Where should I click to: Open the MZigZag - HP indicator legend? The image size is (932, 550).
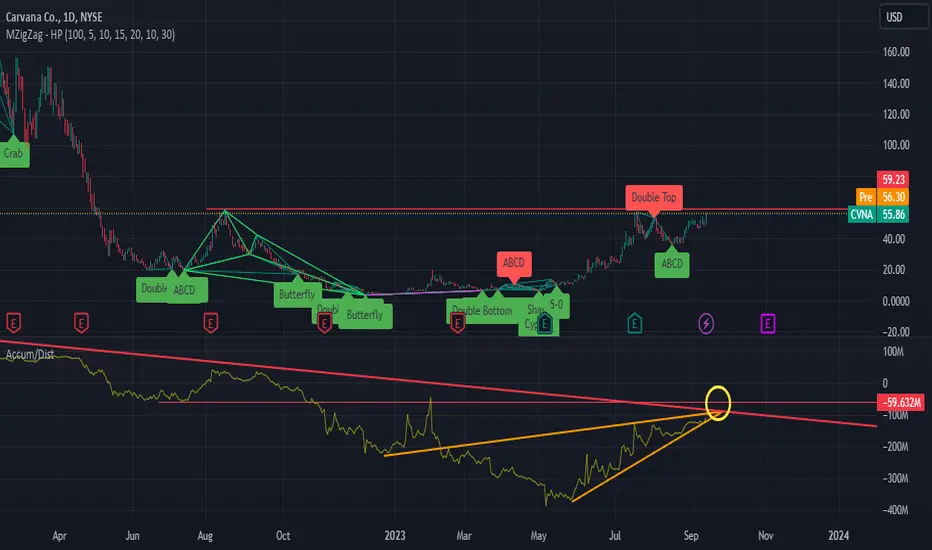(90, 35)
